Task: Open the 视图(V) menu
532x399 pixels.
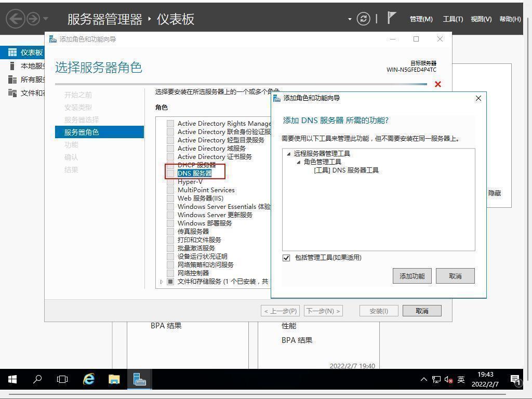Action: [481, 19]
